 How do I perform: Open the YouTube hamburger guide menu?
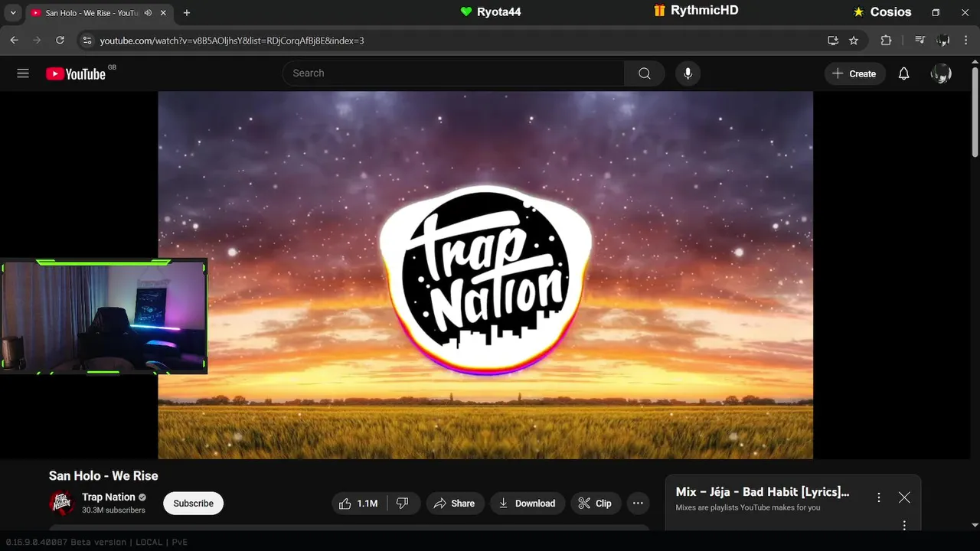coord(23,73)
